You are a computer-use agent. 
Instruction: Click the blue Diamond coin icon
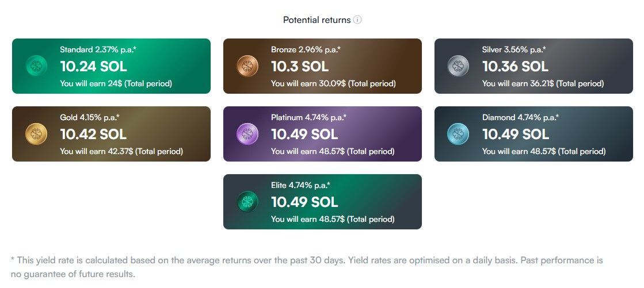(459, 134)
